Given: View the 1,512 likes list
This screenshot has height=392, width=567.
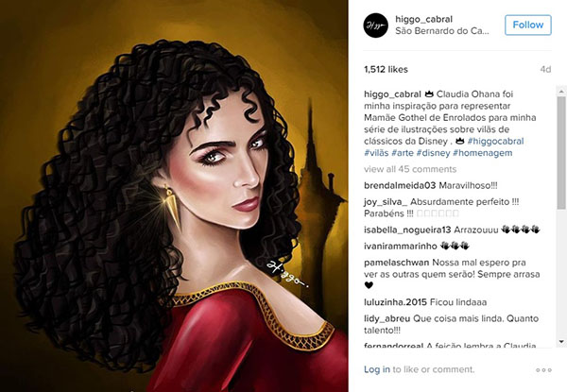Looking at the screenshot, I should coord(386,69).
